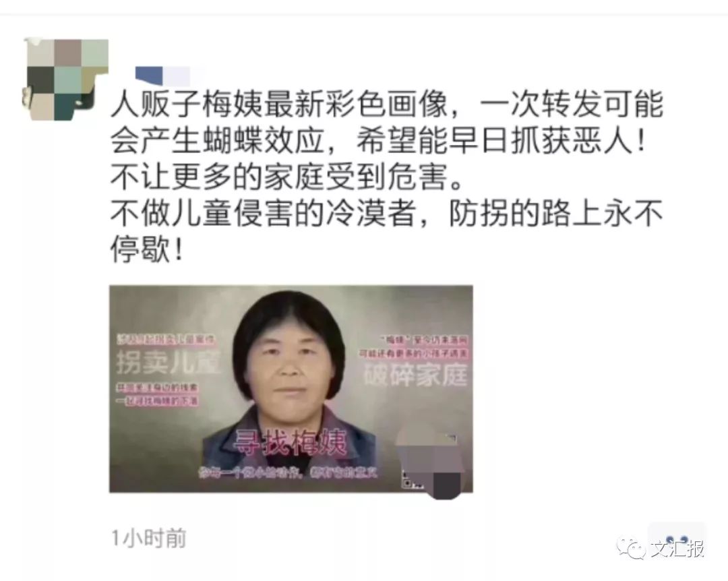
Task: Open the 寻找梅姨 poster image
Action: tap(291, 389)
